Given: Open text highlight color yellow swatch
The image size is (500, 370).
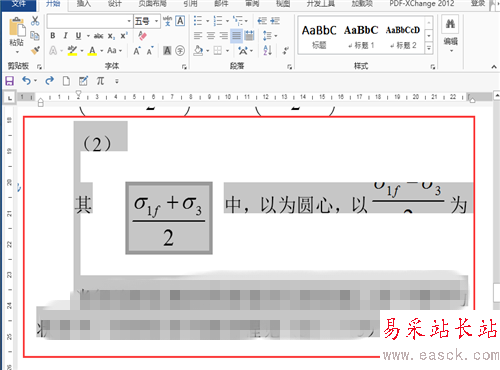Looking at the screenshot, I should [72, 51].
